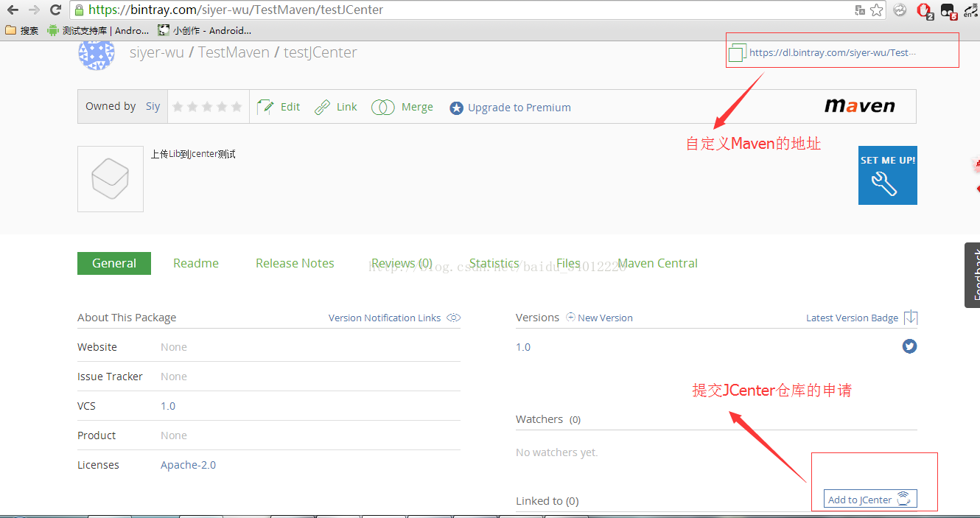The width and height of the screenshot is (980, 518).
Task: Open the Files tab
Action: [x=568, y=263]
